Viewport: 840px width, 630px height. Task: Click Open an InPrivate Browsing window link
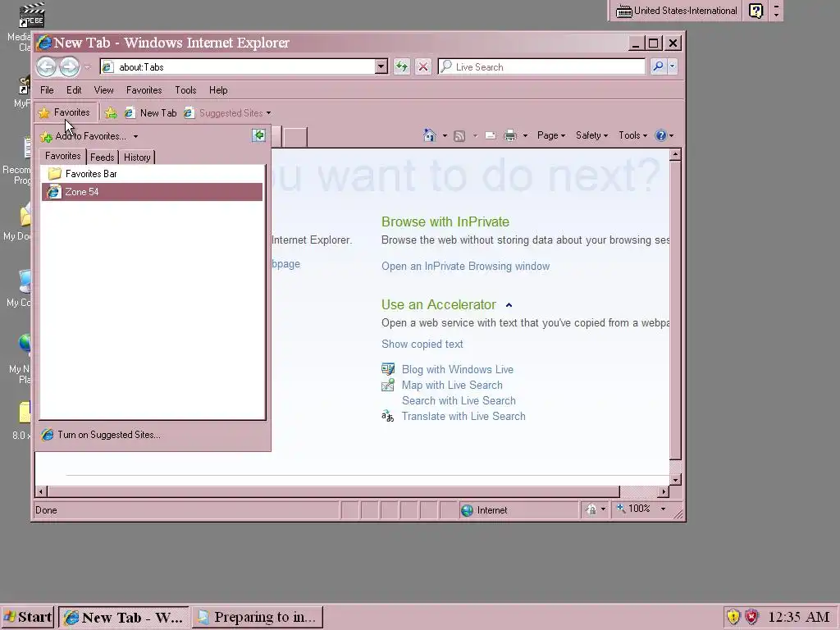(466, 267)
